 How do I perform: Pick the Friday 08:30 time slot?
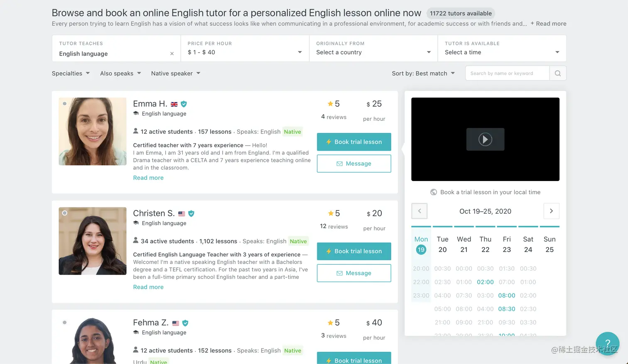point(507,309)
